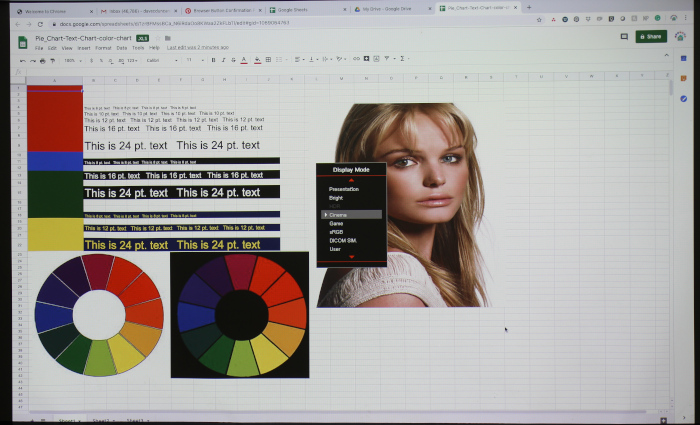This screenshot has width=700, height=425.
Task: Select the dark color wheel chart
Action: point(240,315)
